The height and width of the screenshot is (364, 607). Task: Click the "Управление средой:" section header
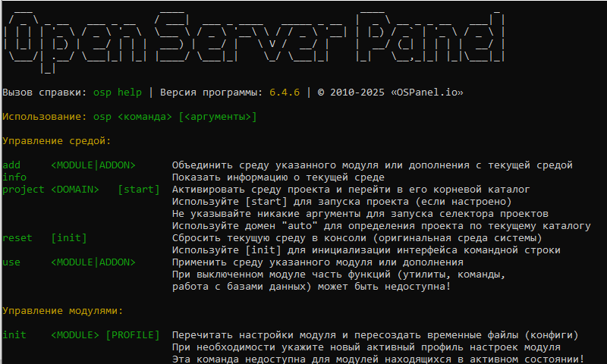pyautogui.click(x=57, y=141)
